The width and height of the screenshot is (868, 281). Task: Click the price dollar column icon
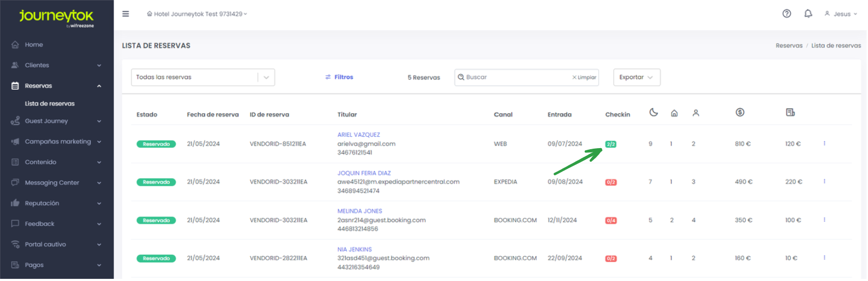click(x=740, y=113)
